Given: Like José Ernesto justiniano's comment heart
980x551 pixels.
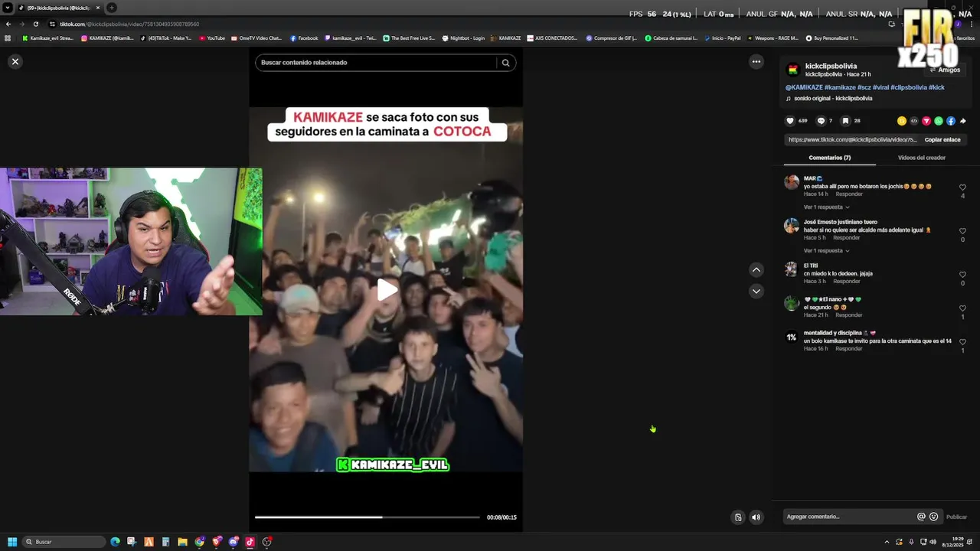Looking at the screenshot, I should (x=962, y=231).
